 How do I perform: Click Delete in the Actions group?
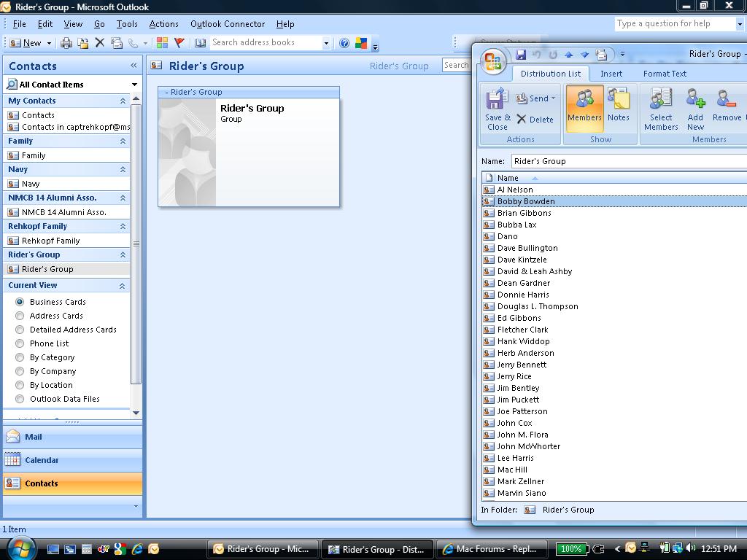pos(535,120)
